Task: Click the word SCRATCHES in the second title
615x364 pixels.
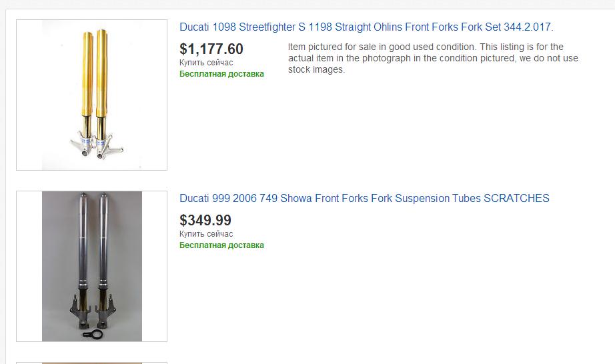Action: pos(516,198)
